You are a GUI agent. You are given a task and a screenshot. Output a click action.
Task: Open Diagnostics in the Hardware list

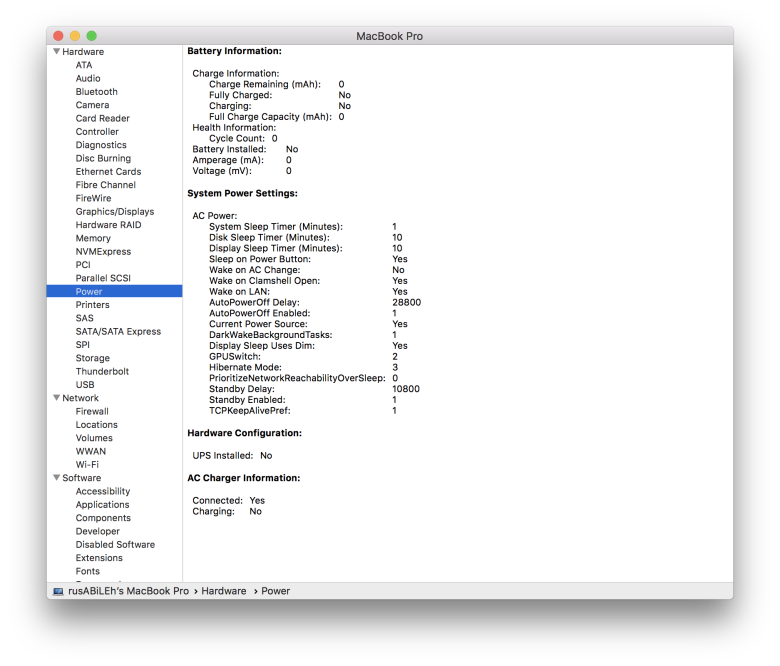coord(101,145)
